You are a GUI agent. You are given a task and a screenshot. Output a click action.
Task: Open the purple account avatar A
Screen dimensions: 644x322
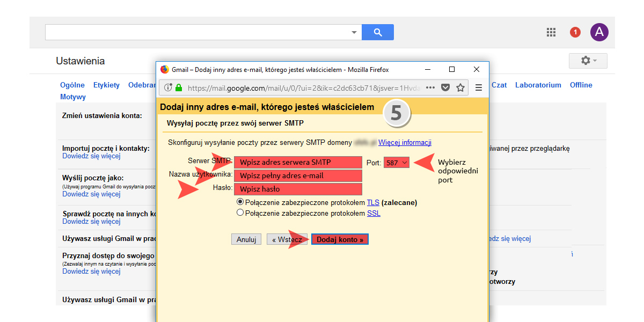[x=599, y=32]
